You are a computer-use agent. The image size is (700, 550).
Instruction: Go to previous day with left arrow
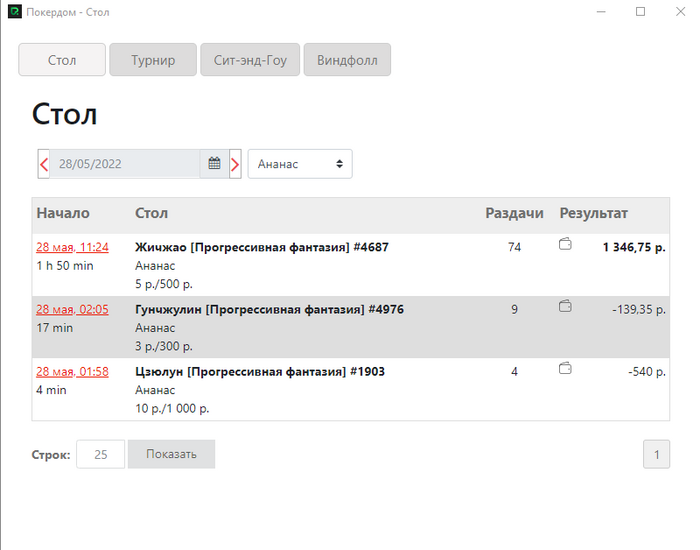tap(44, 164)
